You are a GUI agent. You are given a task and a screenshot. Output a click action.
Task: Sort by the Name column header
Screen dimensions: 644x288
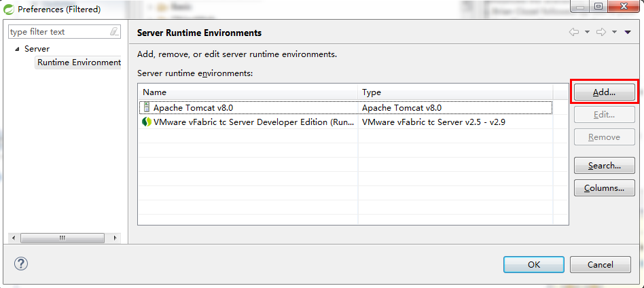(x=248, y=92)
